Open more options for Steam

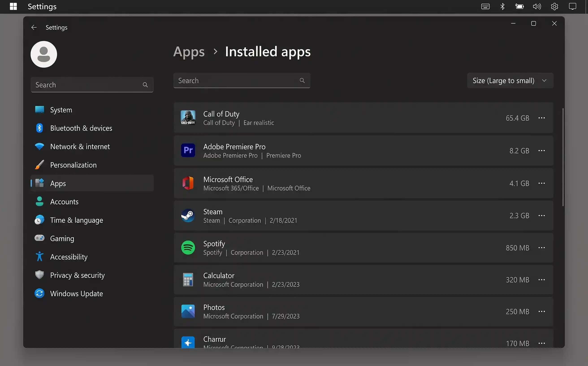542,216
